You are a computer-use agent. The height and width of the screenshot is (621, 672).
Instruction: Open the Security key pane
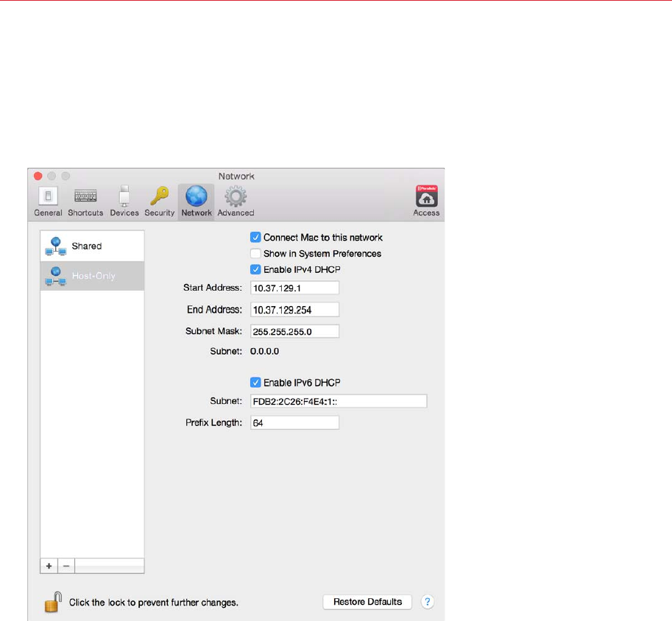pos(160,202)
